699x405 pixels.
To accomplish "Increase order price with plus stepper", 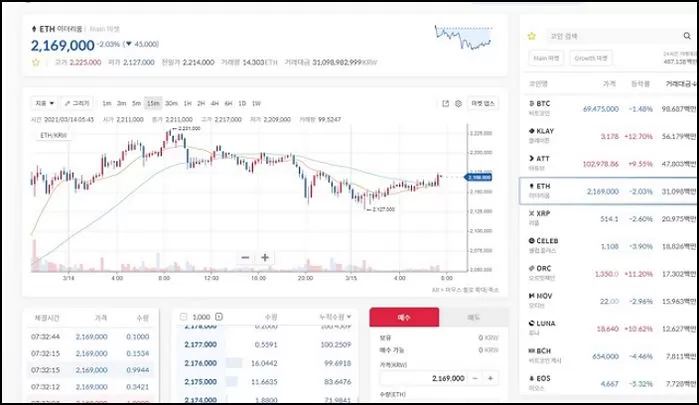I will (x=490, y=378).
